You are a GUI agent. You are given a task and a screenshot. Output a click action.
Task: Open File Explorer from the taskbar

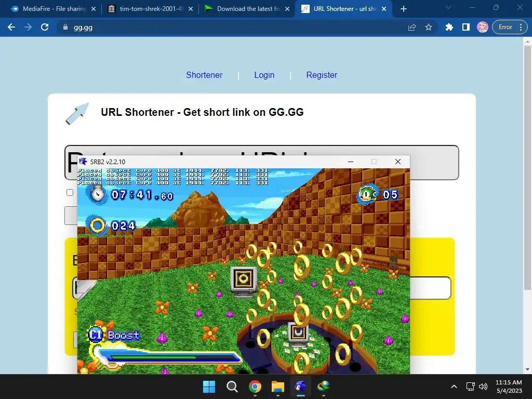click(277, 387)
